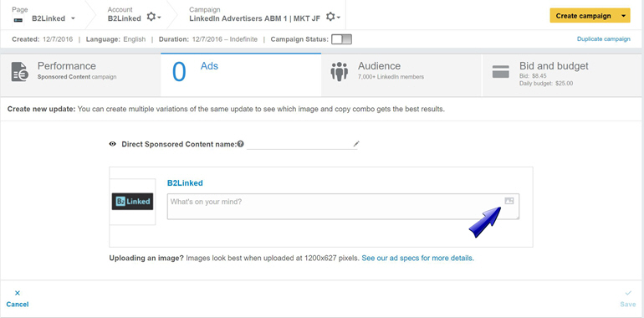The height and width of the screenshot is (318, 644).
Task: Click the pencil edit icon beside the content name
Action: (356, 144)
